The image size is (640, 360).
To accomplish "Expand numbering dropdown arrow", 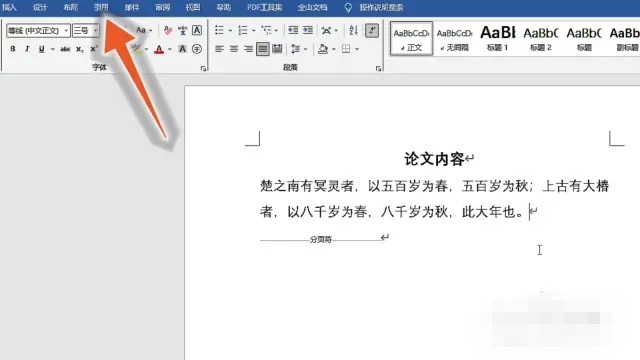I will click(253, 31).
